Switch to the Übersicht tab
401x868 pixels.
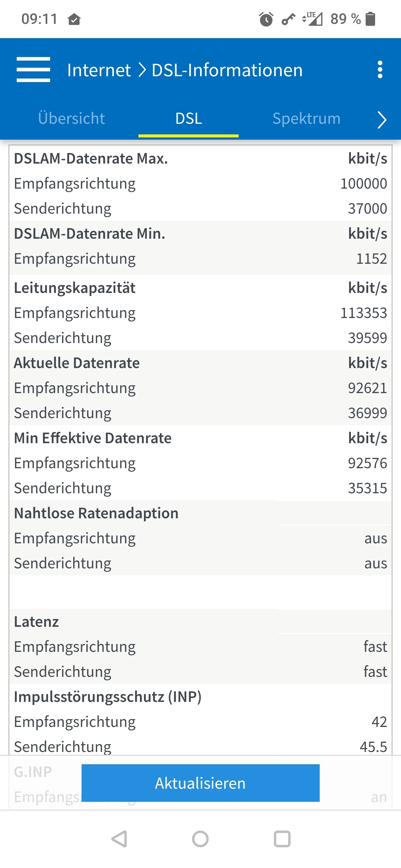(72, 119)
